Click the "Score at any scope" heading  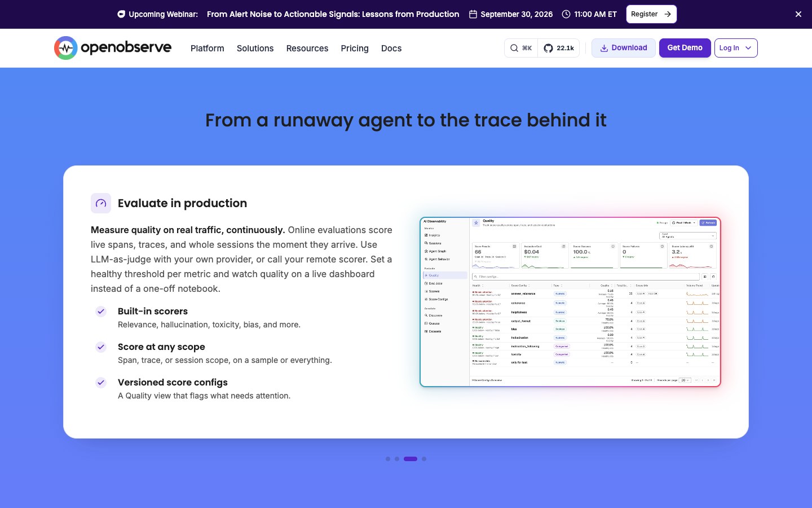click(x=161, y=347)
